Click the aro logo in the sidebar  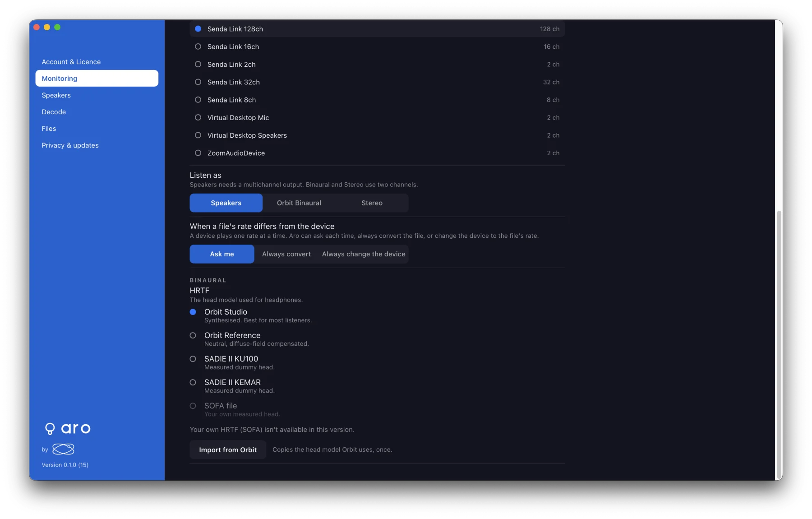(x=68, y=428)
